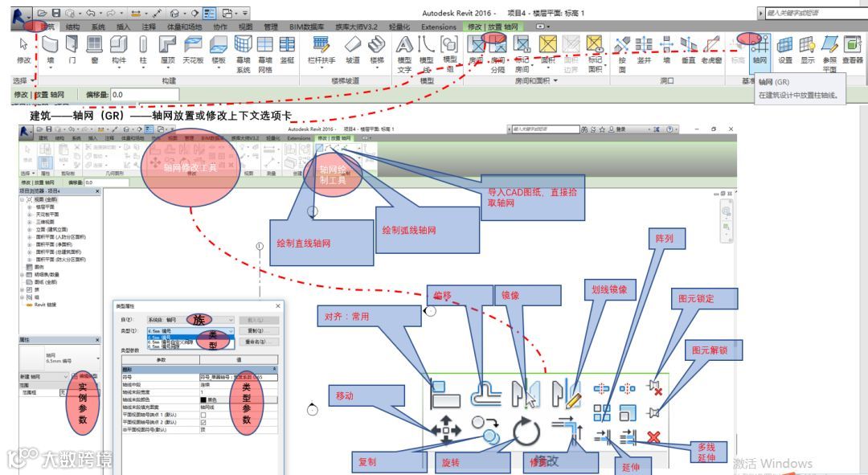Open the 族(F) combo box in 类型属性 dialog
The height and width of the screenshot is (475, 868).
[x=190, y=320]
